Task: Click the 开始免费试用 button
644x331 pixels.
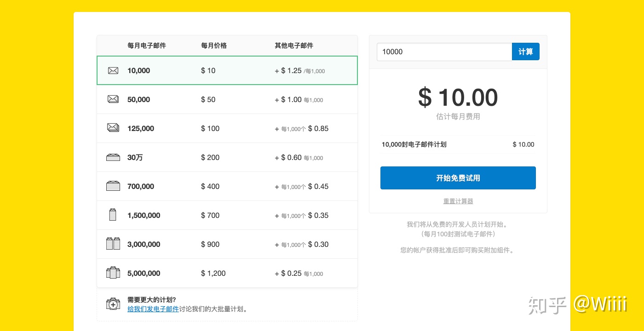Action: (458, 178)
